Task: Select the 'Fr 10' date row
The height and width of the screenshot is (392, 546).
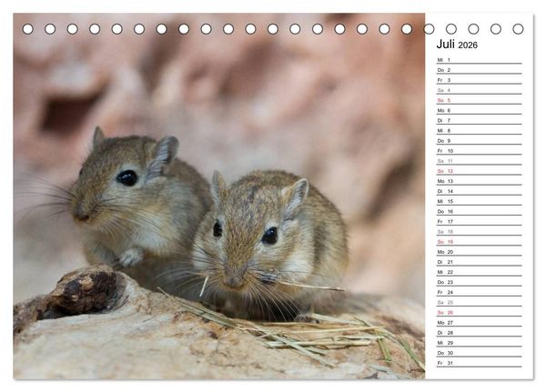Action: click(x=480, y=151)
